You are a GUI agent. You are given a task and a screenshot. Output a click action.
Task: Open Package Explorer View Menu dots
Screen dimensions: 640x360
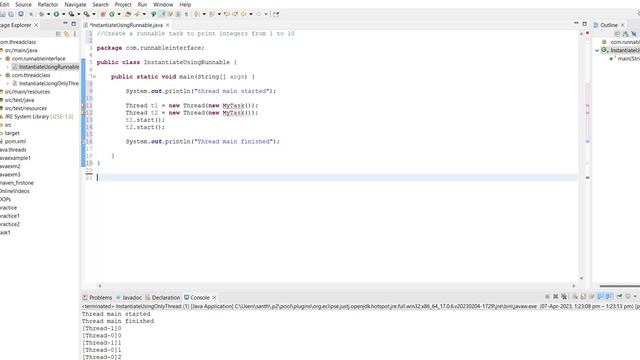(x=75, y=34)
